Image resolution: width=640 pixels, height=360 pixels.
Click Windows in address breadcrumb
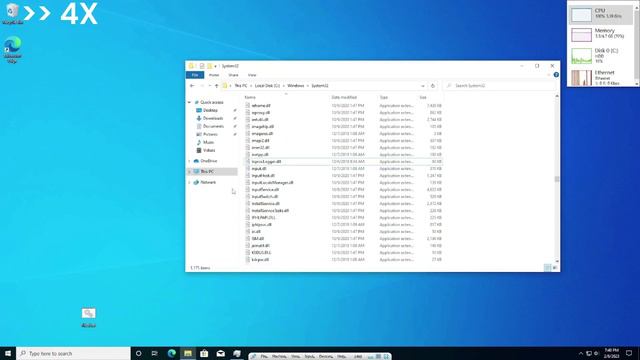point(296,86)
